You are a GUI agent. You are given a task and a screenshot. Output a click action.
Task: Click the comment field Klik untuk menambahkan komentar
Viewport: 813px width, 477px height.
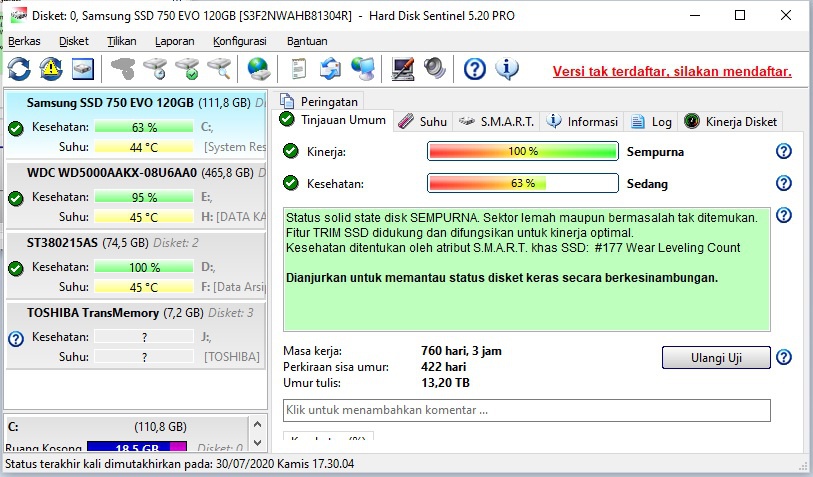click(527, 410)
